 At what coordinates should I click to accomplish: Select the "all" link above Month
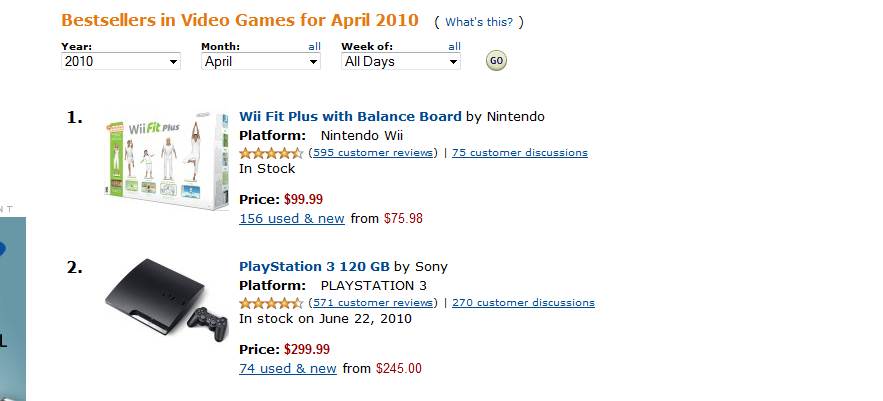(x=314, y=46)
